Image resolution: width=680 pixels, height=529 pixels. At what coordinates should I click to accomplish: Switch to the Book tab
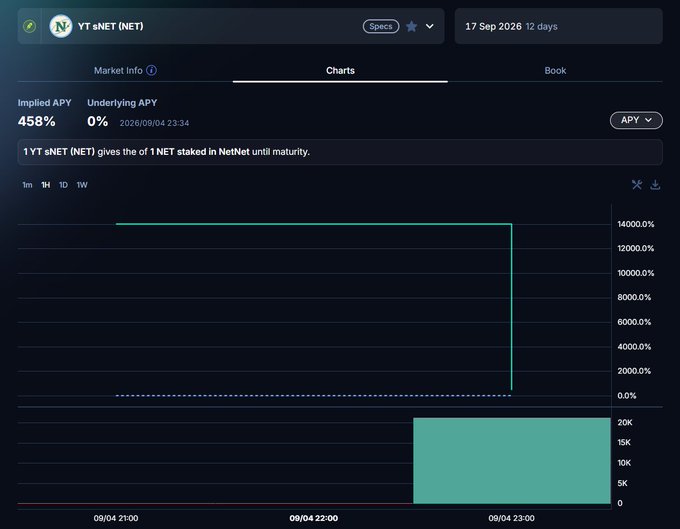(555, 70)
